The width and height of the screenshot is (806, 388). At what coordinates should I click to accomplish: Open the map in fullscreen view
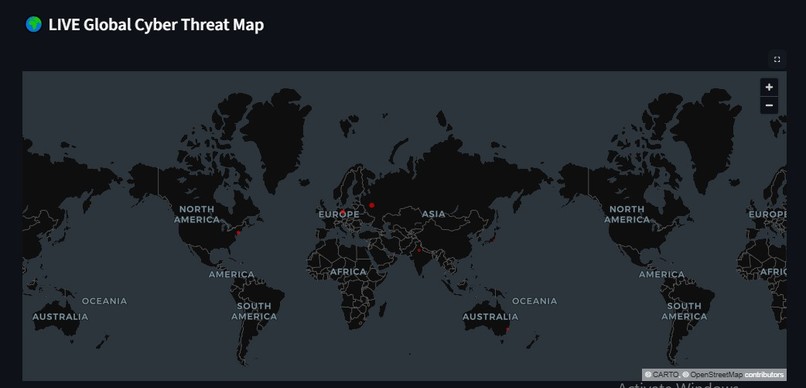tap(777, 60)
